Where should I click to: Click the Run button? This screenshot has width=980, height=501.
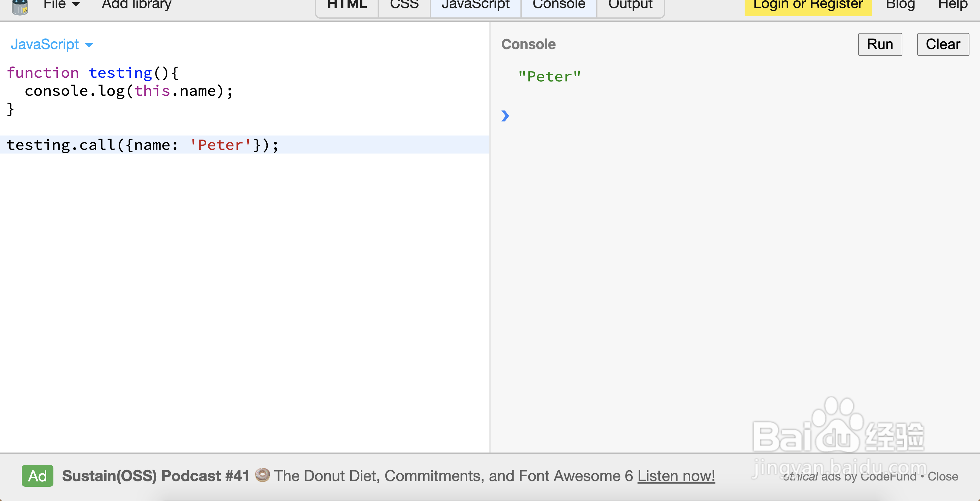(x=880, y=44)
